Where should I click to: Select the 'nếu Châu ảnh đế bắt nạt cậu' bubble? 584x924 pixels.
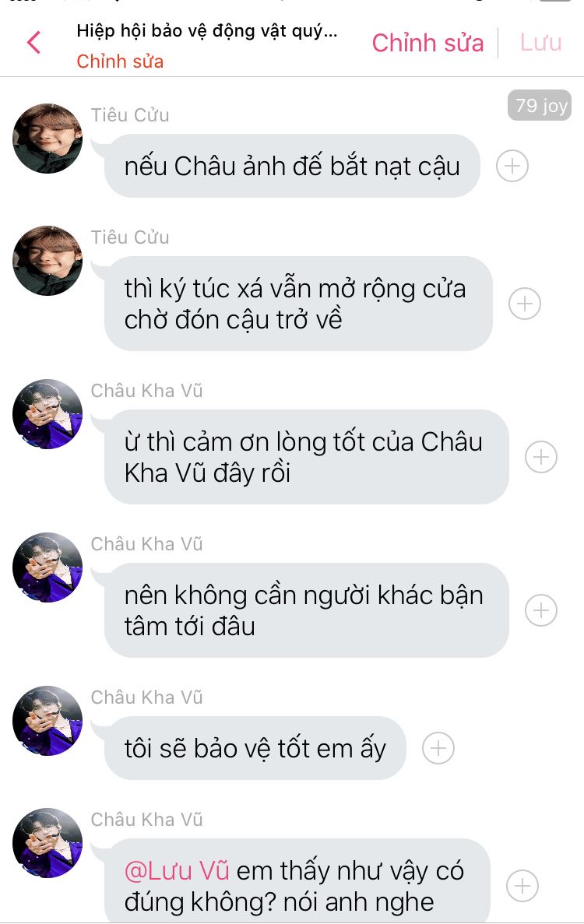(292, 166)
